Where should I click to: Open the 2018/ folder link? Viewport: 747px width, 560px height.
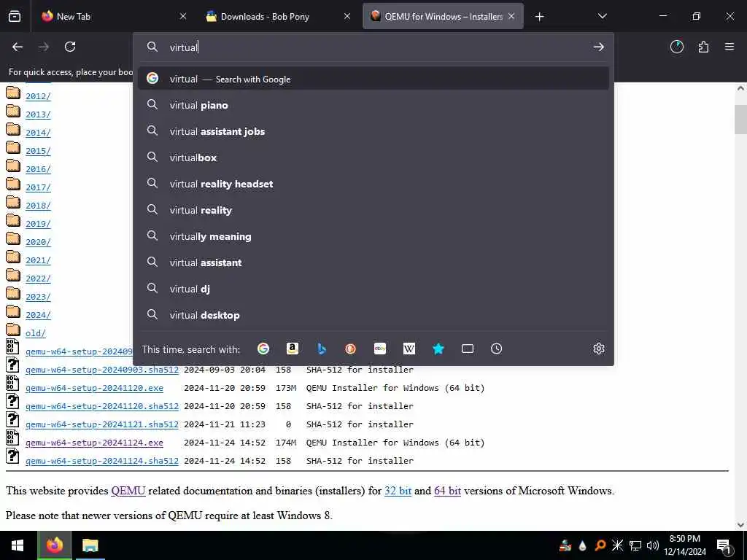38,206
